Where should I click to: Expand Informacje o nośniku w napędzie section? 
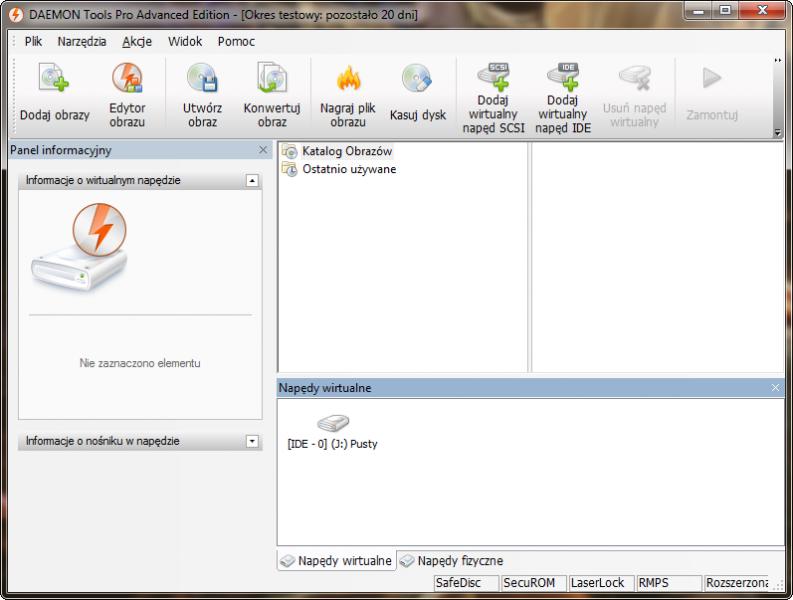point(252,441)
